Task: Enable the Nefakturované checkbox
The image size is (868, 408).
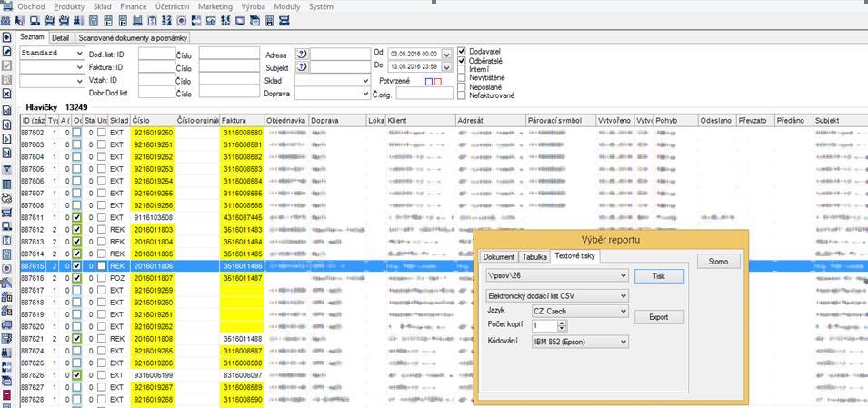Action: pyautogui.click(x=462, y=95)
